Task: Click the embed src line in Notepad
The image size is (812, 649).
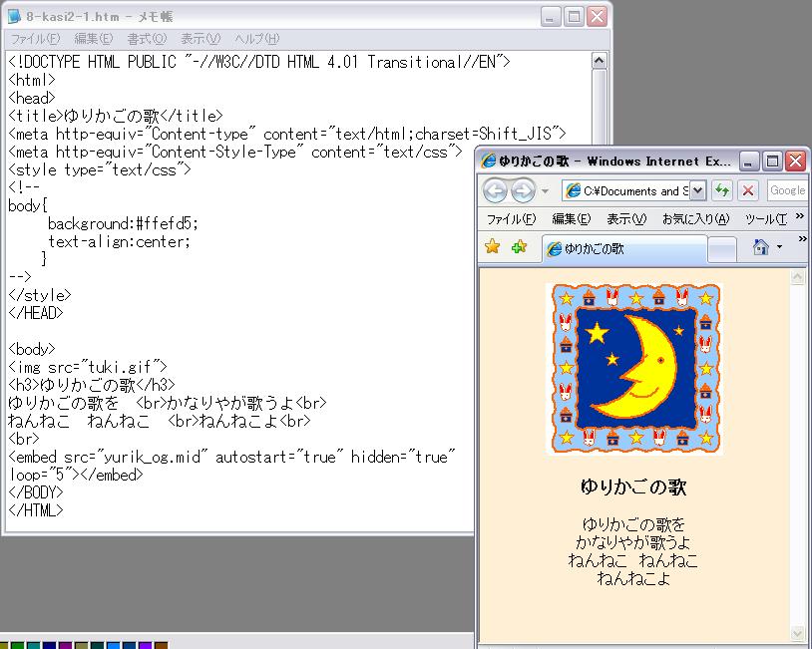Action: pyautogui.click(x=231, y=457)
